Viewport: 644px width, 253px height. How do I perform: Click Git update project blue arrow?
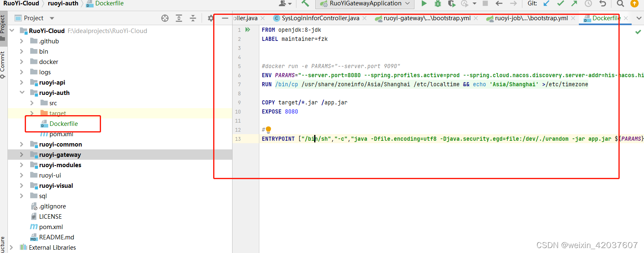(547, 3)
